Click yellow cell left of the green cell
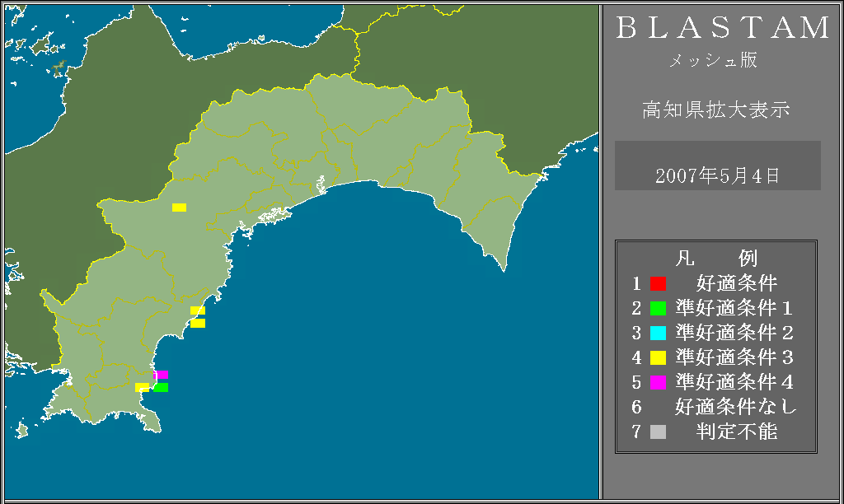The width and height of the screenshot is (844, 504). (142, 387)
